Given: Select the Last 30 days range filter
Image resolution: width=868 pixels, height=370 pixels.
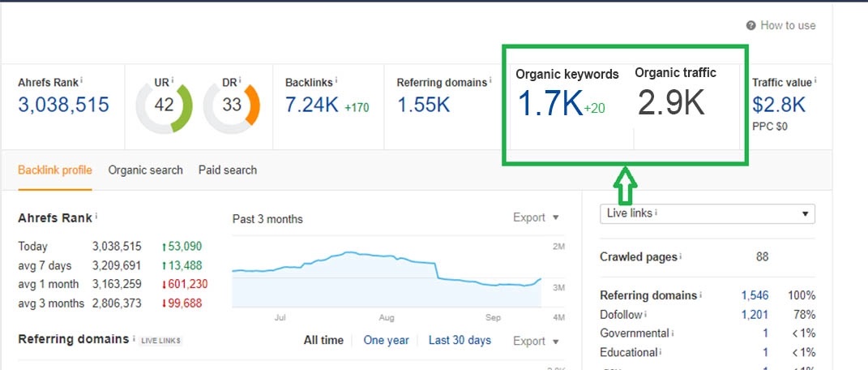Looking at the screenshot, I should [460, 341].
